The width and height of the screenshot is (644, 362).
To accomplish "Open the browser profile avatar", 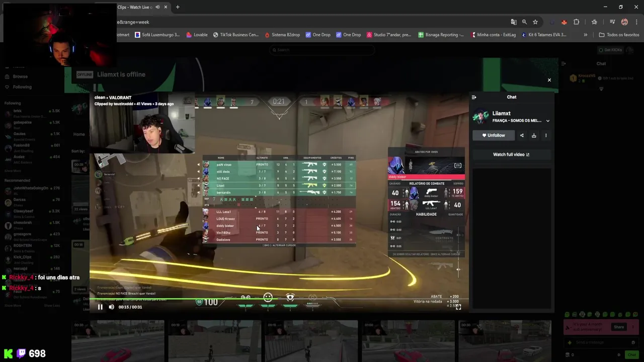I will 624,22.
